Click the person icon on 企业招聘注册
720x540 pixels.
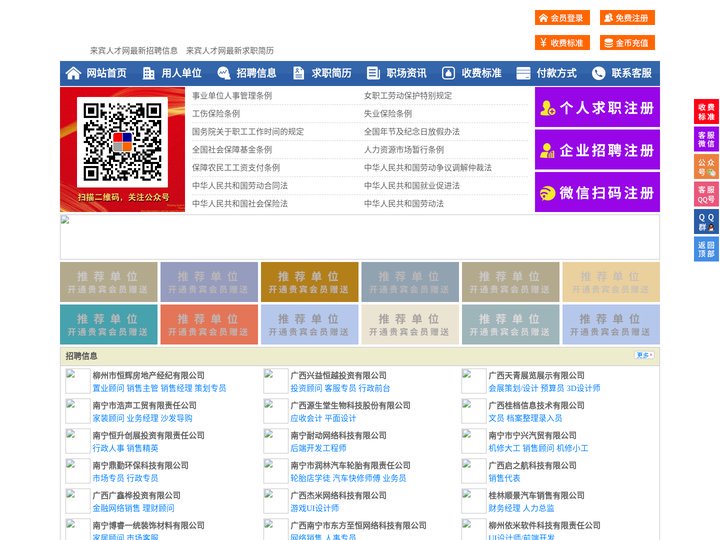(x=547, y=150)
